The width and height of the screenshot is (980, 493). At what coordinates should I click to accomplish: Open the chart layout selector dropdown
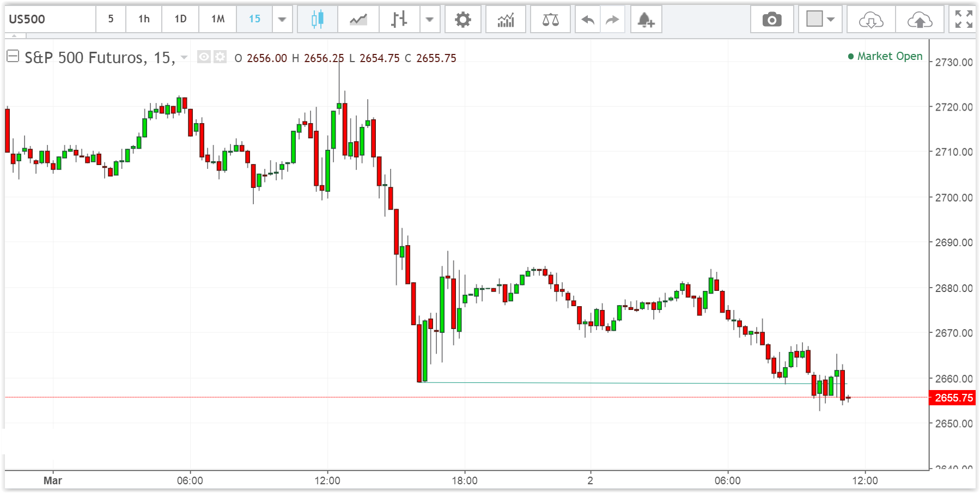click(x=820, y=20)
